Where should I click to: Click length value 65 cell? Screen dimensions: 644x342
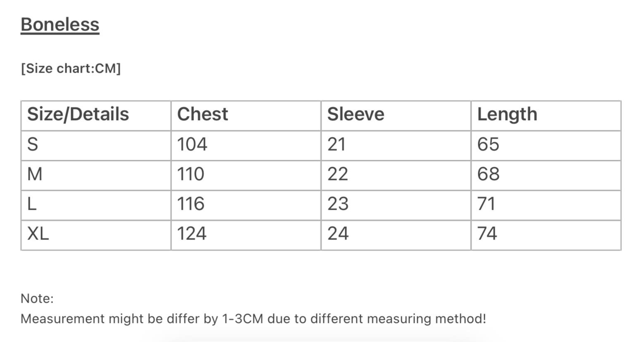pyautogui.click(x=546, y=145)
